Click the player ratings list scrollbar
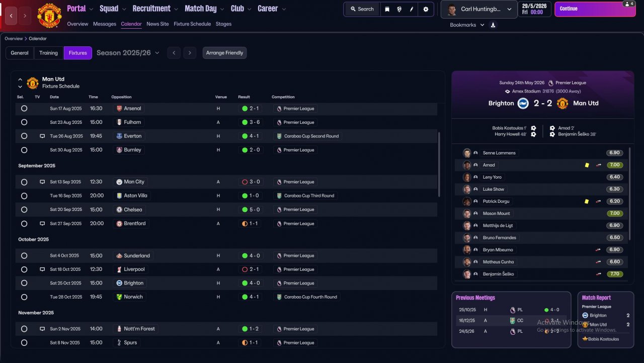Image resolution: width=644 pixels, height=363 pixels. [629, 193]
